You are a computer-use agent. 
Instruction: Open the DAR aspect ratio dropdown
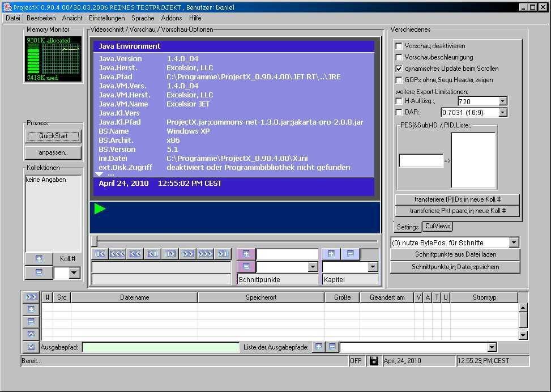[504, 112]
